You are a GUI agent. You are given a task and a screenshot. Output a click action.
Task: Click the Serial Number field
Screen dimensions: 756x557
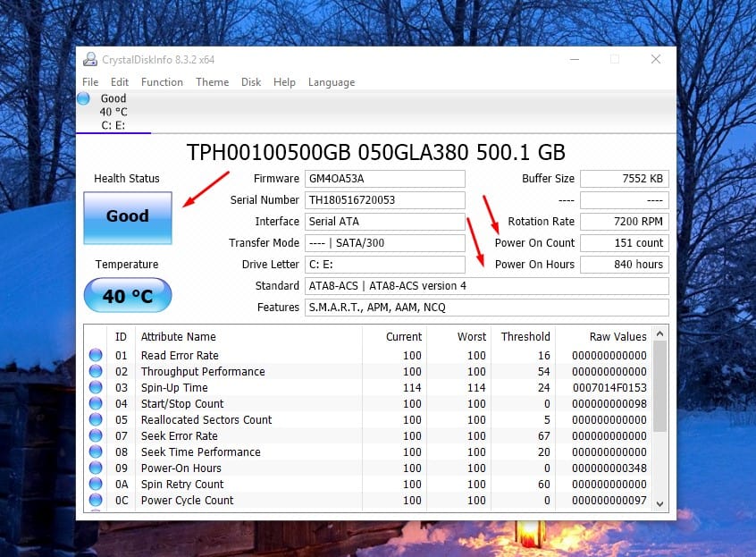[x=385, y=200]
